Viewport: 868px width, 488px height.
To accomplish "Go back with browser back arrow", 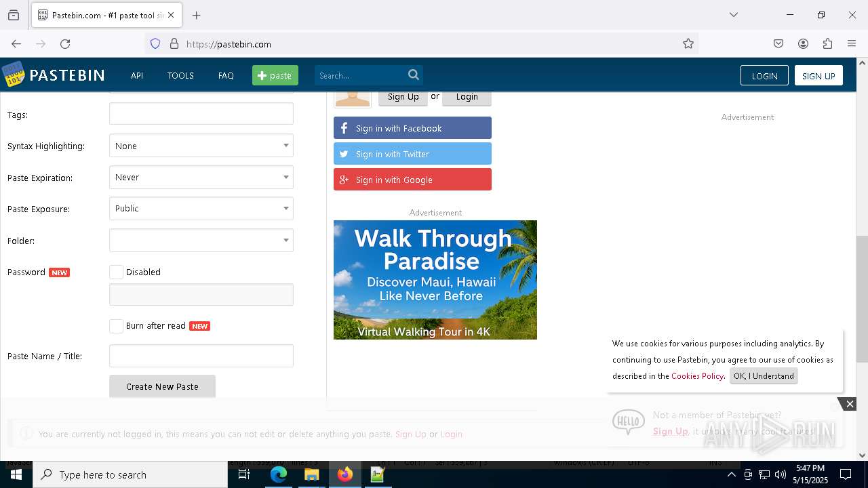I will 16,43.
